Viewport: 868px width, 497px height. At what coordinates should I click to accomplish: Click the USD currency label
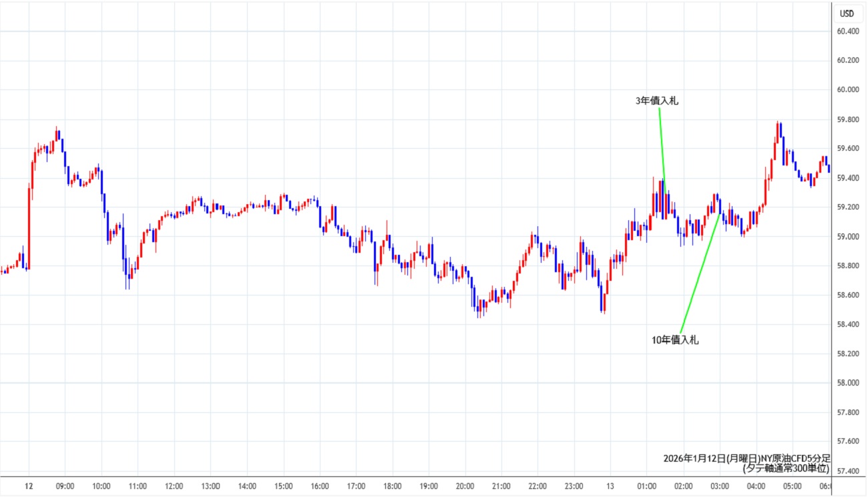tap(847, 14)
